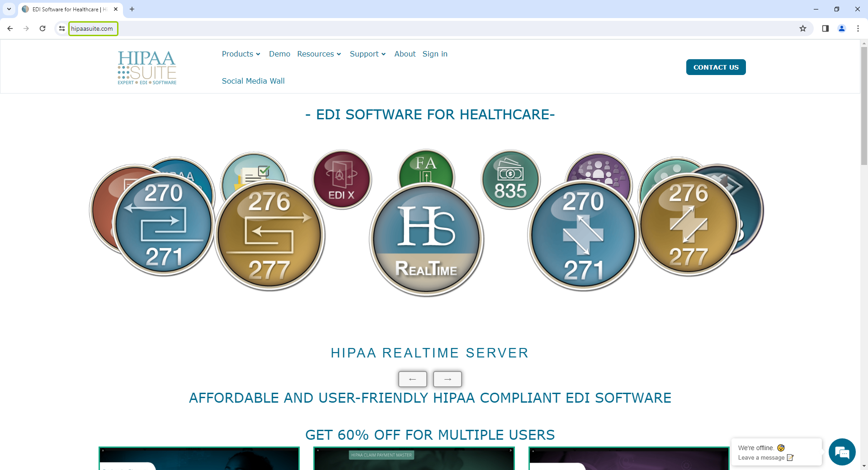Screen dimensions: 868x470
Task: Open the HIPAA Claim Payment Master thumbnail
Action: [414, 459]
